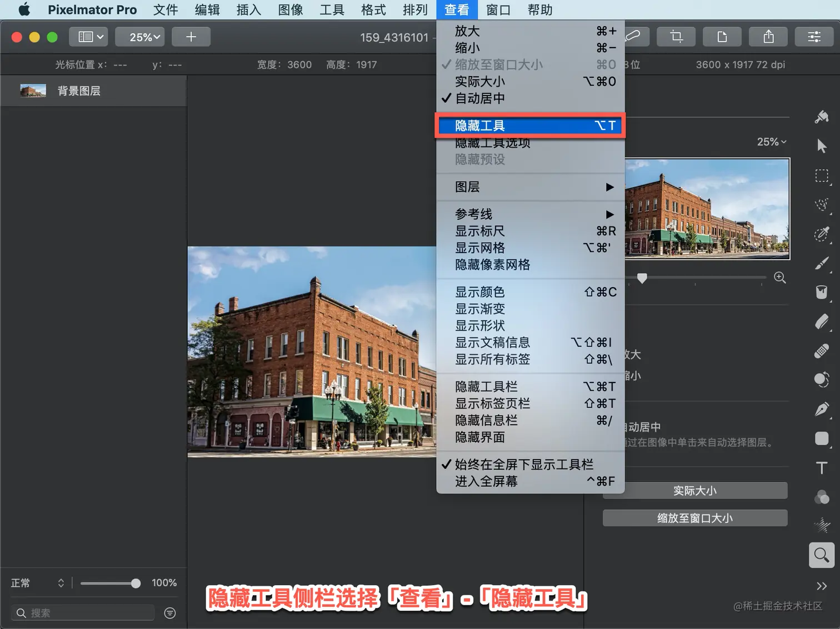The width and height of the screenshot is (840, 629).
Task: Open the 正常 blend mode dropdown
Action: 38,583
